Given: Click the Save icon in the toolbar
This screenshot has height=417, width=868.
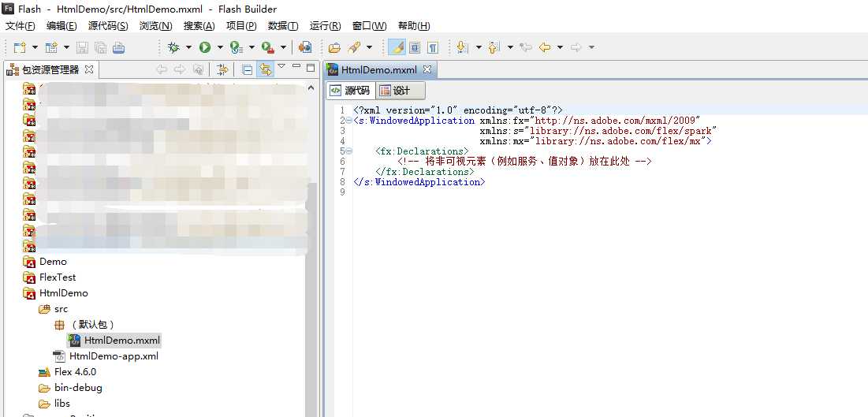Looking at the screenshot, I should point(83,47).
